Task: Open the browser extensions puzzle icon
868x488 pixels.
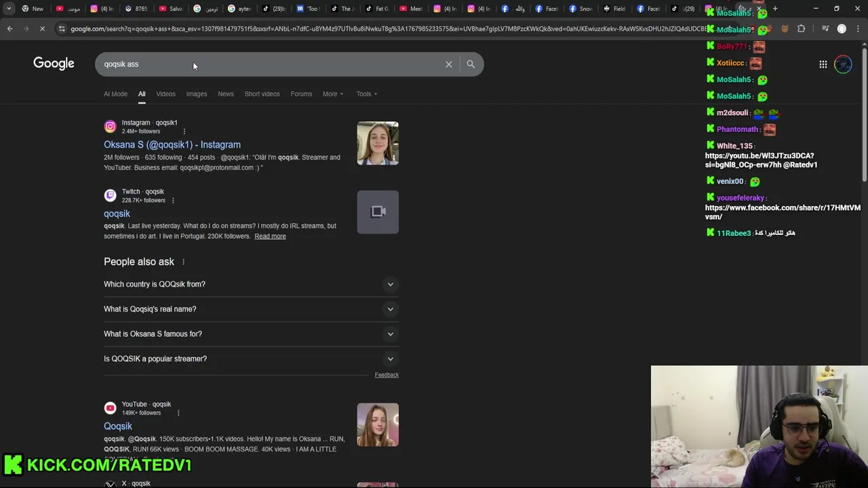Action: tap(802, 28)
